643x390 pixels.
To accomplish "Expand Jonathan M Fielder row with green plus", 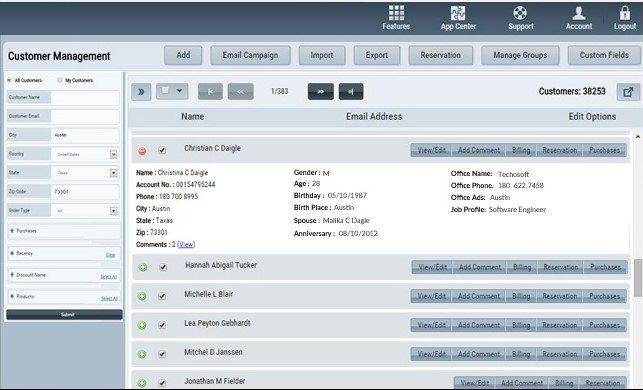I will 142,383.
